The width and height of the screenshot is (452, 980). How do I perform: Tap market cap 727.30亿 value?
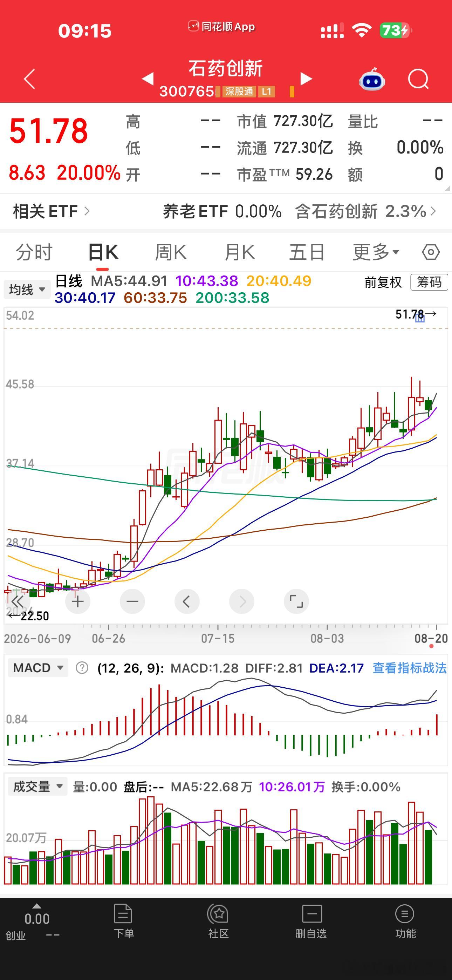click(303, 121)
